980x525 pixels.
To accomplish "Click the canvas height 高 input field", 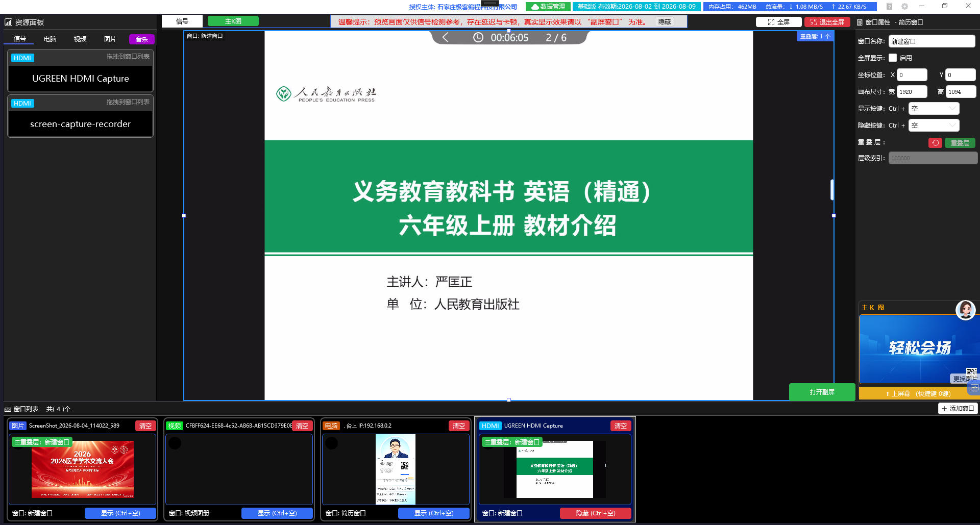I will pyautogui.click(x=961, y=92).
